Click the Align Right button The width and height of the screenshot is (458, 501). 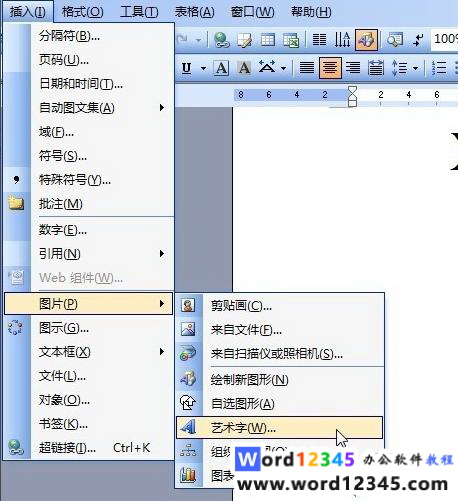coord(353,68)
